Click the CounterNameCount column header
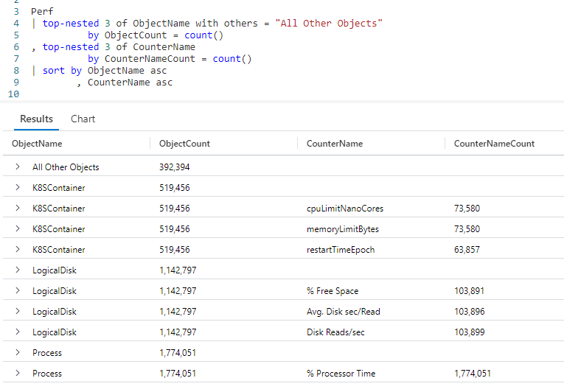 pyautogui.click(x=494, y=144)
